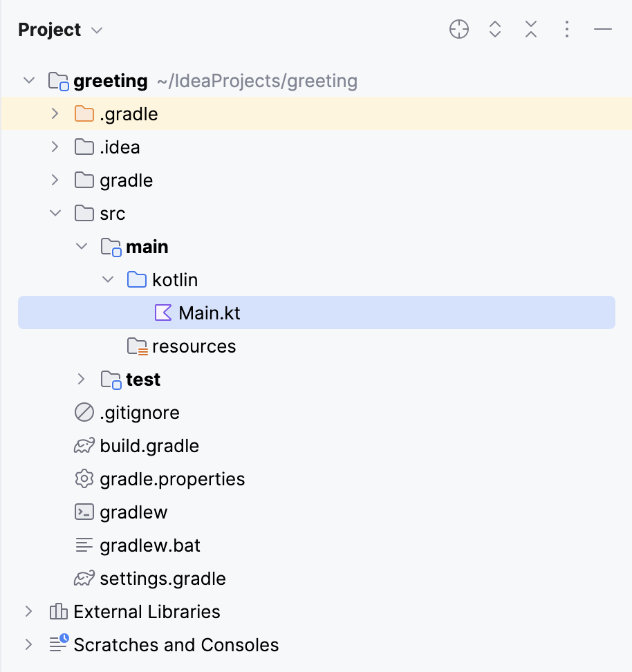Click the Gradle elephant icon beside build.gradle
632x672 pixels.
pos(83,445)
